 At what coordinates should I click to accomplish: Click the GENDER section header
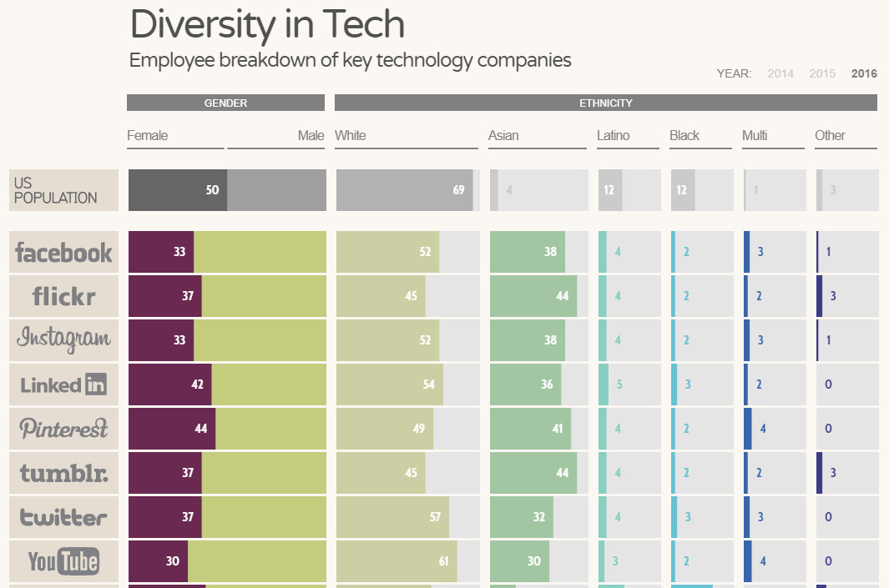pyautogui.click(x=225, y=103)
